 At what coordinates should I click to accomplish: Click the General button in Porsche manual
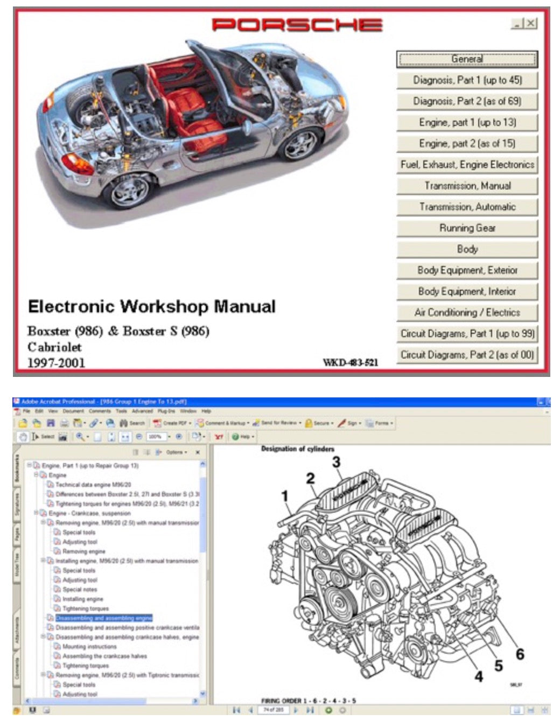[467, 59]
